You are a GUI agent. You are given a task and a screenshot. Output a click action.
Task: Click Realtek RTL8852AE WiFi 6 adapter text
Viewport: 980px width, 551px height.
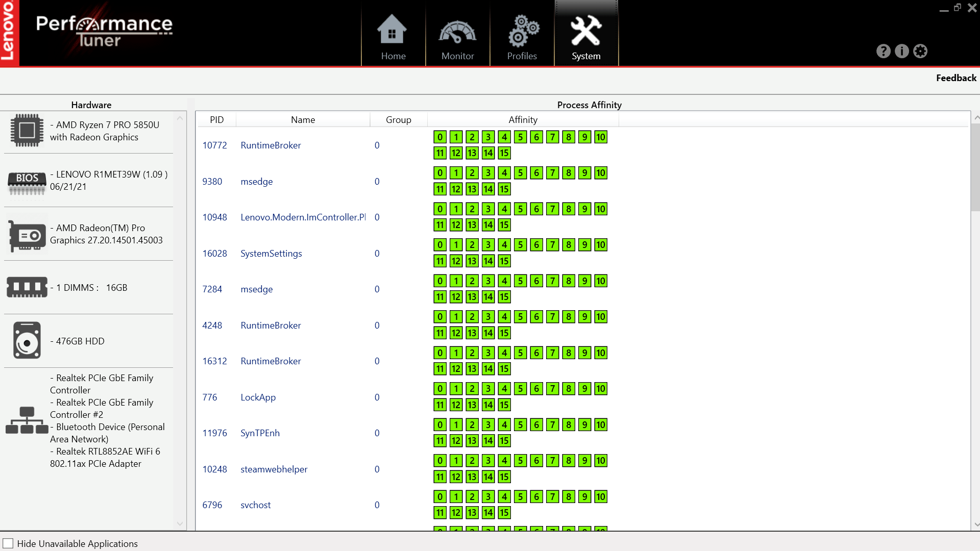pos(105,457)
